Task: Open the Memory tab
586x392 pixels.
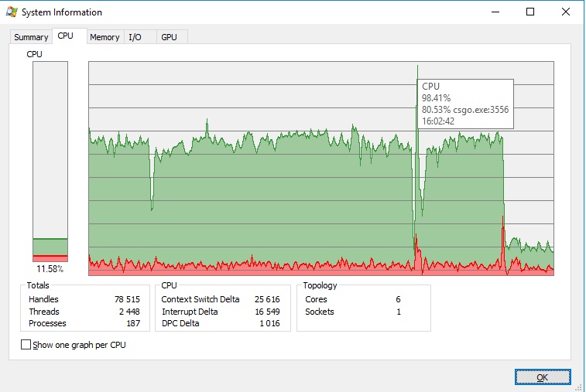Action: [105, 37]
